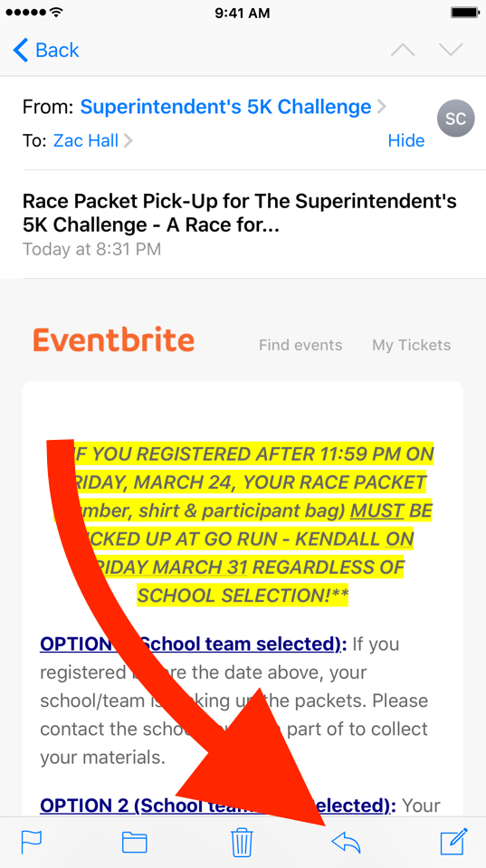The image size is (486, 868).
Task: Expand the Zac Hall recipient chevron
Action: [x=128, y=140]
